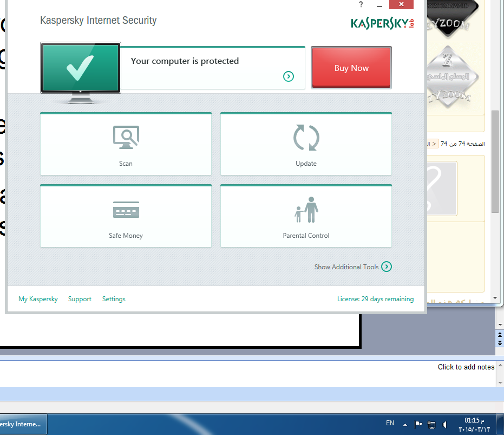Open My Kaspersky link

coord(38,299)
